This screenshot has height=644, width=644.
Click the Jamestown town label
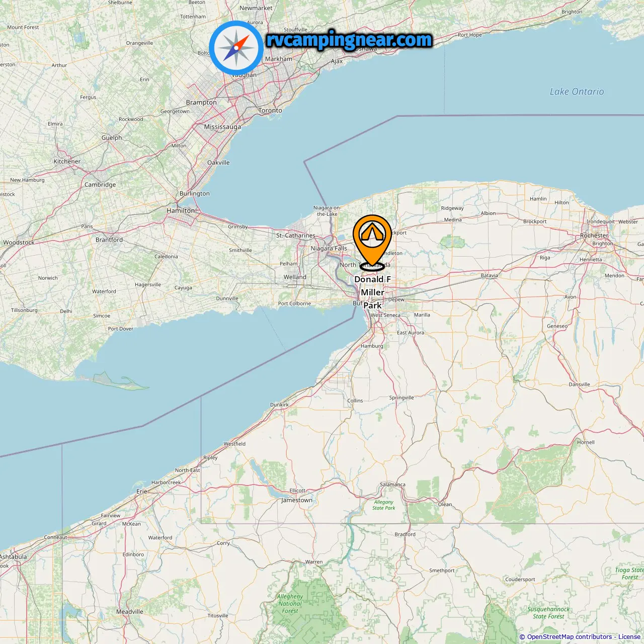297,500
